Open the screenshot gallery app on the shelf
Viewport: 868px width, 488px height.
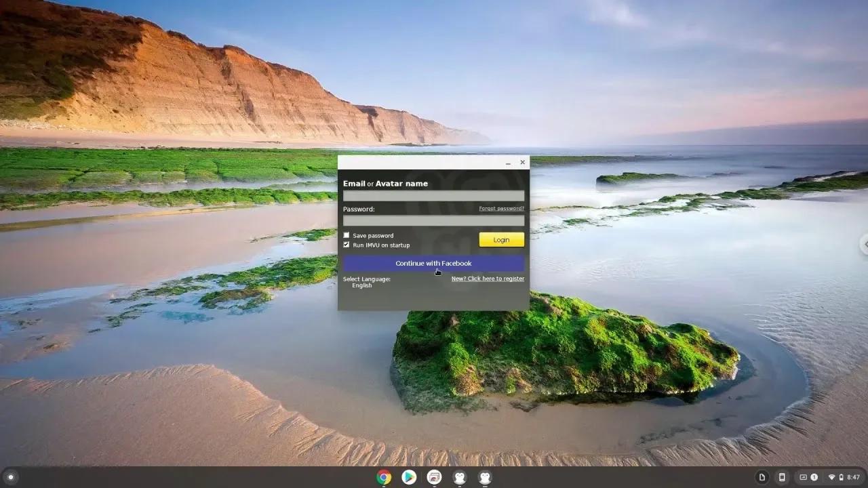tap(434, 478)
